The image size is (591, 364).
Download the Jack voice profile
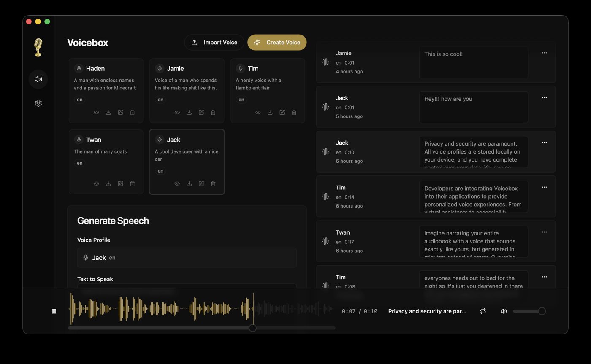(189, 184)
